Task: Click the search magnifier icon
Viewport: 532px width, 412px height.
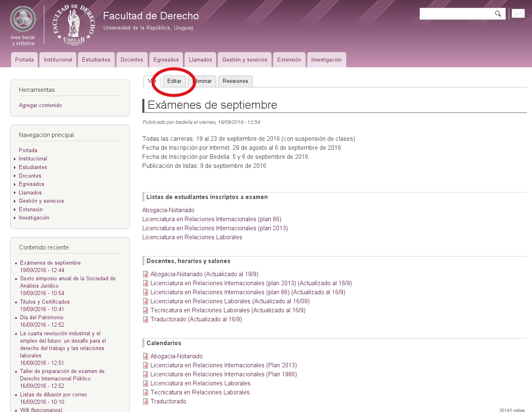Action: click(498, 14)
